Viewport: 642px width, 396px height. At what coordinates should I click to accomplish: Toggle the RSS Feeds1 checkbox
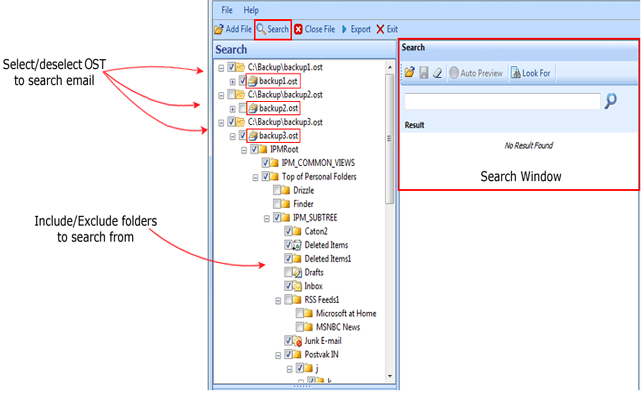click(x=288, y=299)
